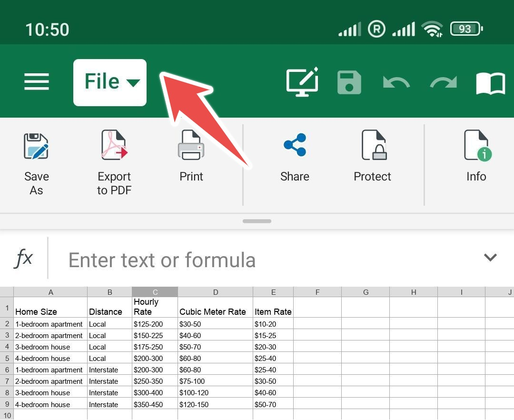The height and width of the screenshot is (420, 514).
Task: Tap the edit on screen icon
Action: (302, 81)
